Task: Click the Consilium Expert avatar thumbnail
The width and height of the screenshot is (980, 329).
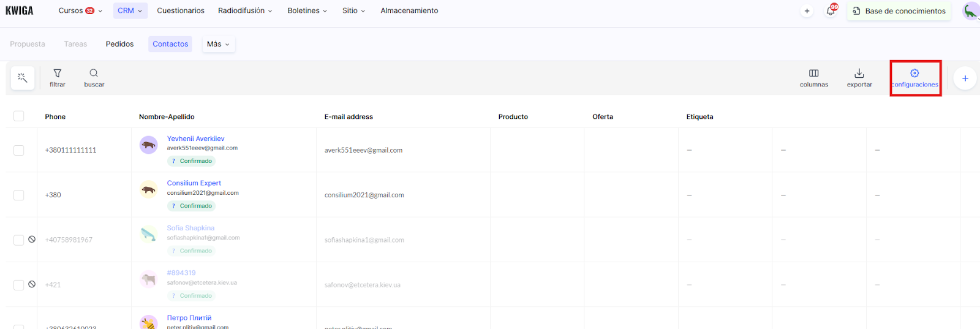Action: pos(148,190)
